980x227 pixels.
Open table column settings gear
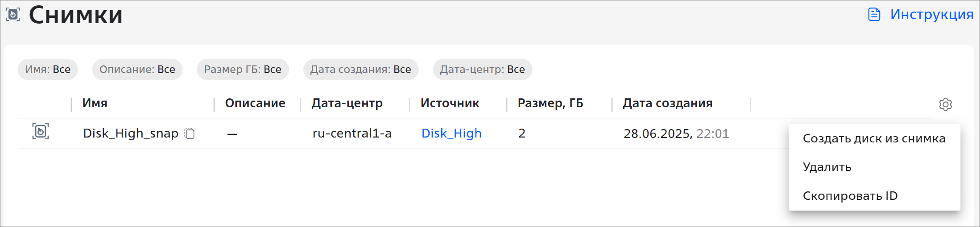tap(945, 105)
